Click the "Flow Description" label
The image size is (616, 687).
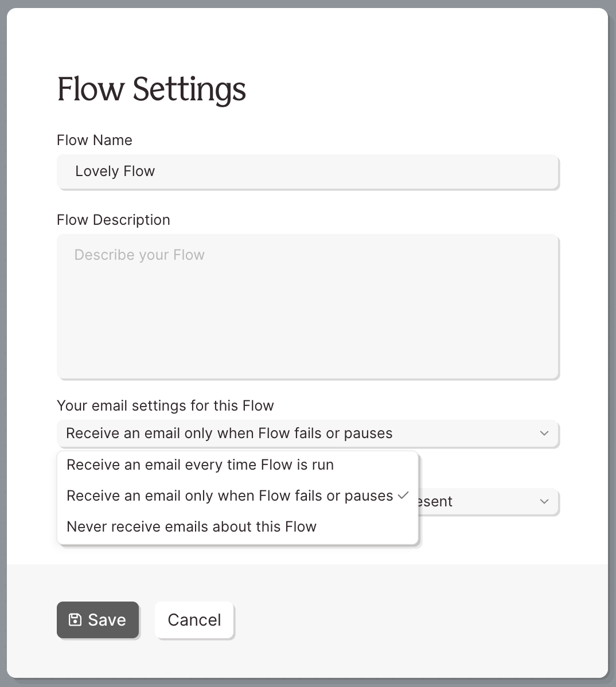(114, 220)
